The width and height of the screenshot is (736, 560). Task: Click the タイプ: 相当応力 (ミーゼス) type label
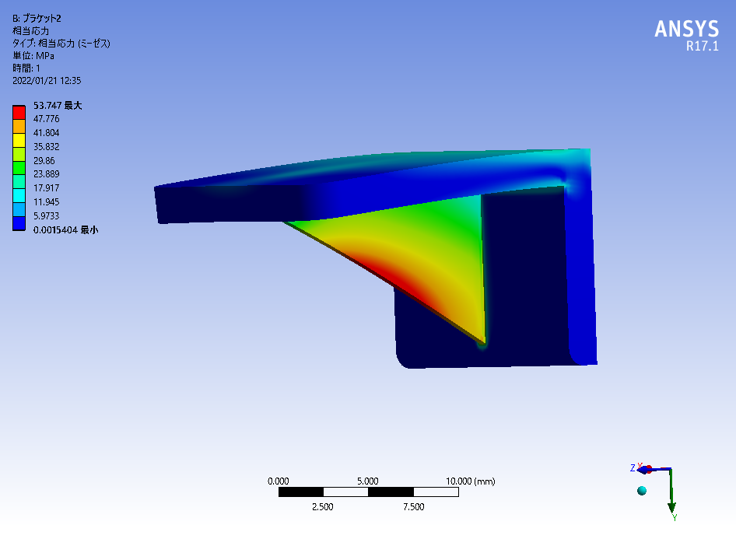click(61, 44)
